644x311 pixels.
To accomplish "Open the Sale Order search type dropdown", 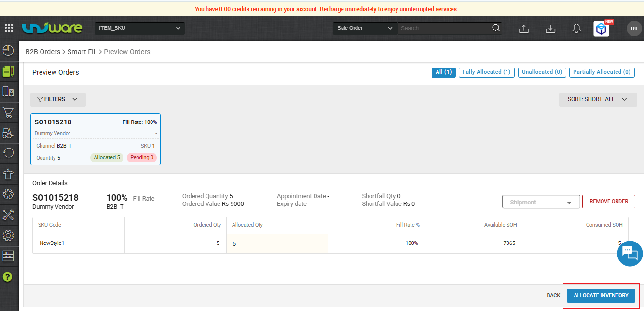I will tap(365, 28).
